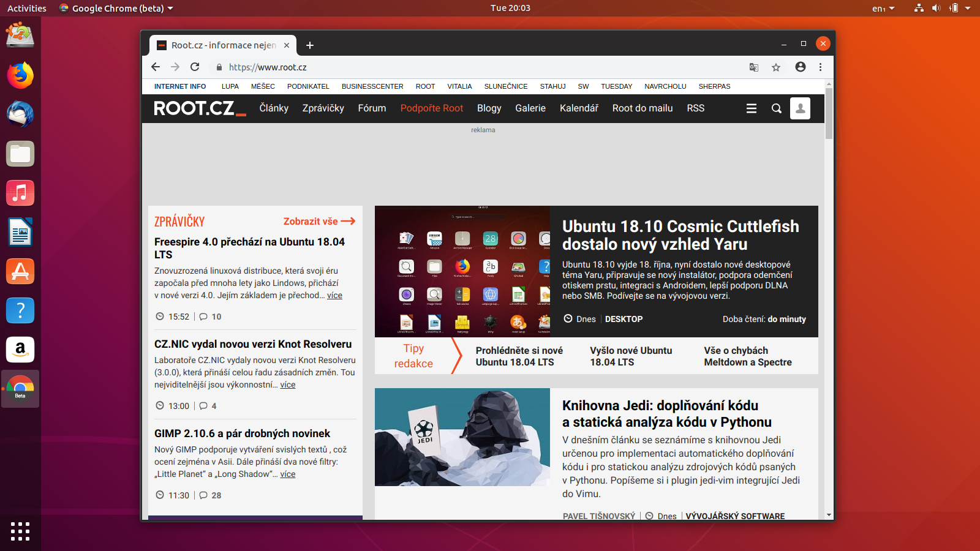The width and height of the screenshot is (980, 551).
Task: Click the address bar URL field
Action: point(478,67)
